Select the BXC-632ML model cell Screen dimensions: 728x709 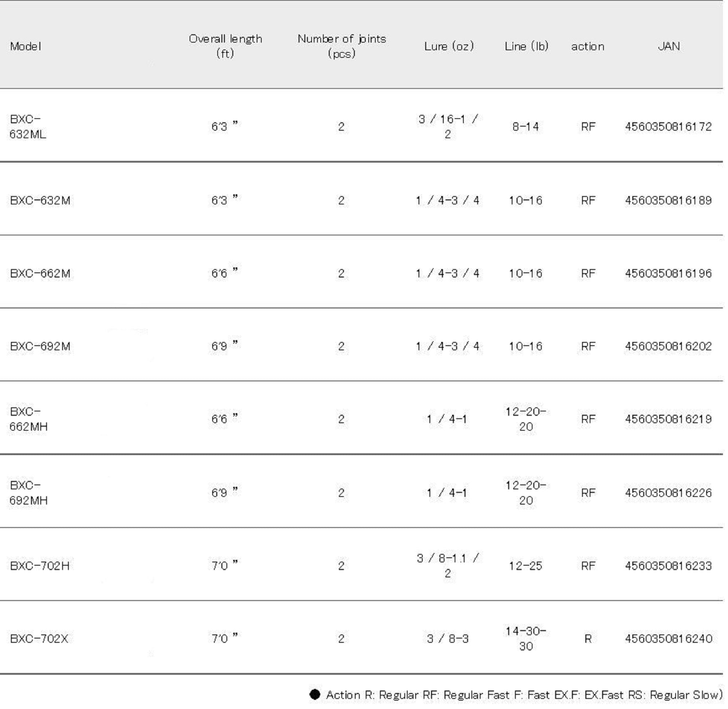pos(28,127)
